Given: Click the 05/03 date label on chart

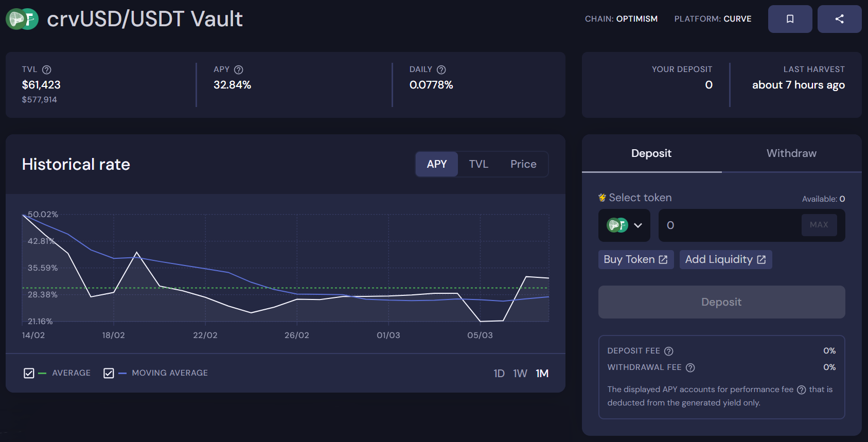Looking at the screenshot, I should click(x=480, y=335).
